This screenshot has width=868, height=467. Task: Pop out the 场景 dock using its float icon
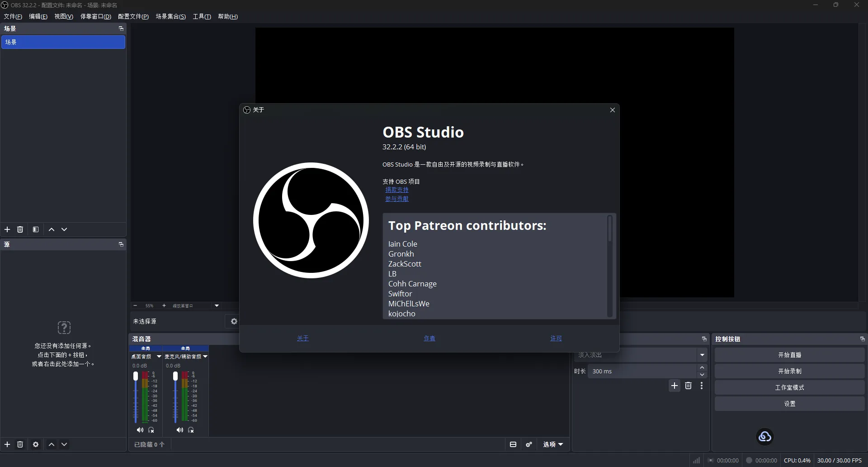[121, 29]
